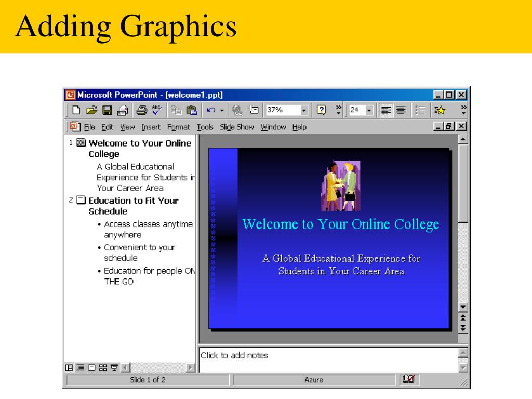
Task: Click the Copy toolbar icon
Action: click(x=176, y=110)
